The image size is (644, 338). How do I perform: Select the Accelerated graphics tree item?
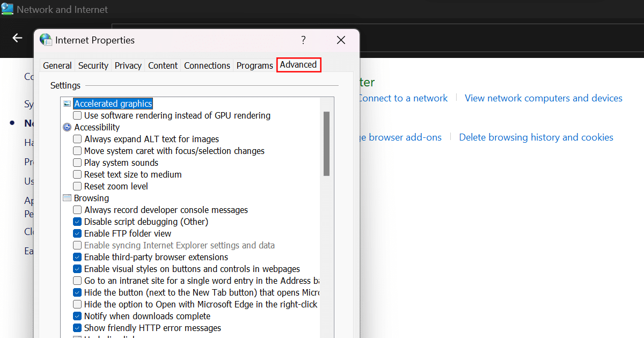pyautogui.click(x=113, y=104)
